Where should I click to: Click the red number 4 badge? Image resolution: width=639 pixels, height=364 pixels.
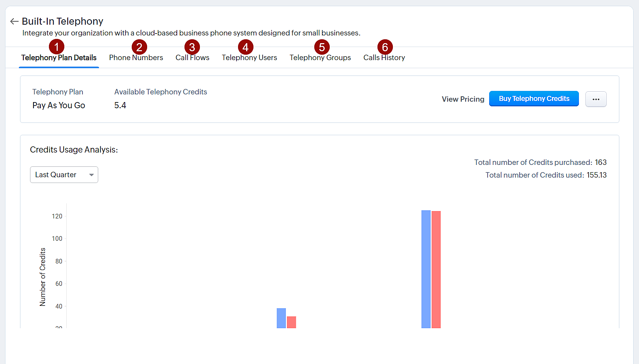pyautogui.click(x=245, y=47)
